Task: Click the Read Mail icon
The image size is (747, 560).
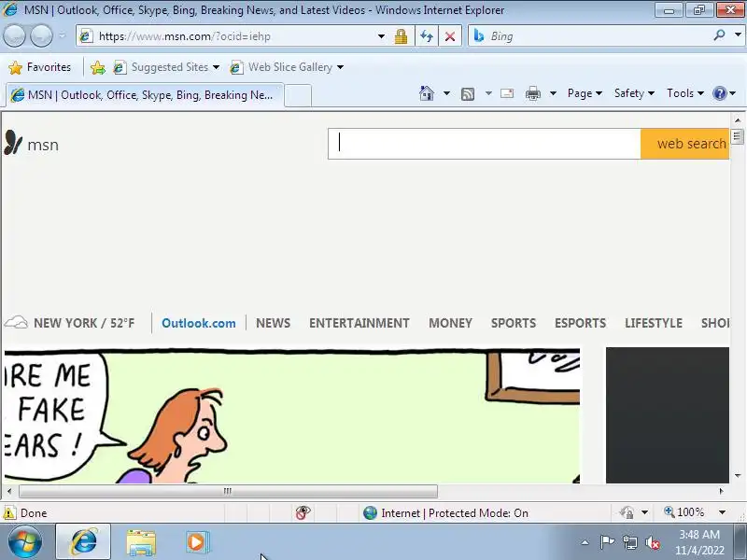Action: click(x=507, y=93)
